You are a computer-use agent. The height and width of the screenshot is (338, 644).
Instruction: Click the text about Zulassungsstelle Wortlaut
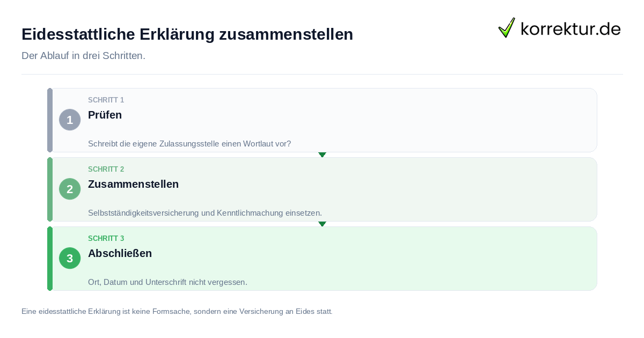(189, 144)
